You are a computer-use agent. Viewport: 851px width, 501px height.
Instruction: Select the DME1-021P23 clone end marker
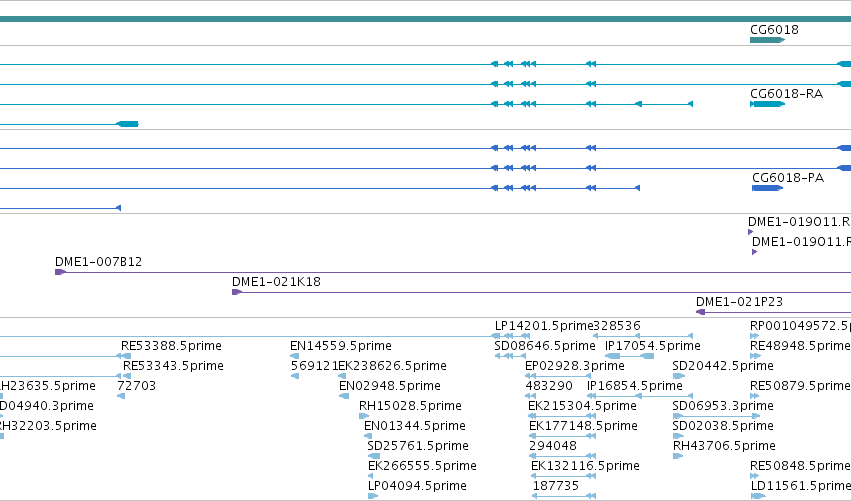pyautogui.click(x=701, y=312)
